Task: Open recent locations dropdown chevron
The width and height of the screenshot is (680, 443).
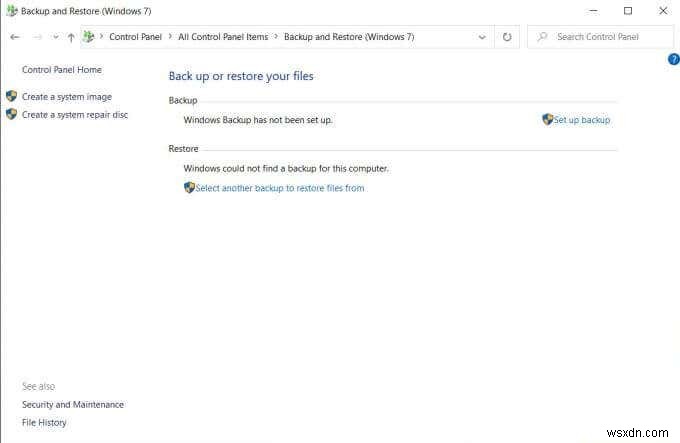Action: click(56, 37)
